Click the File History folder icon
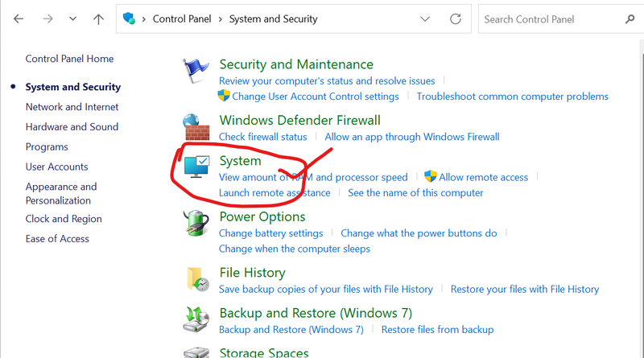 [196, 279]
